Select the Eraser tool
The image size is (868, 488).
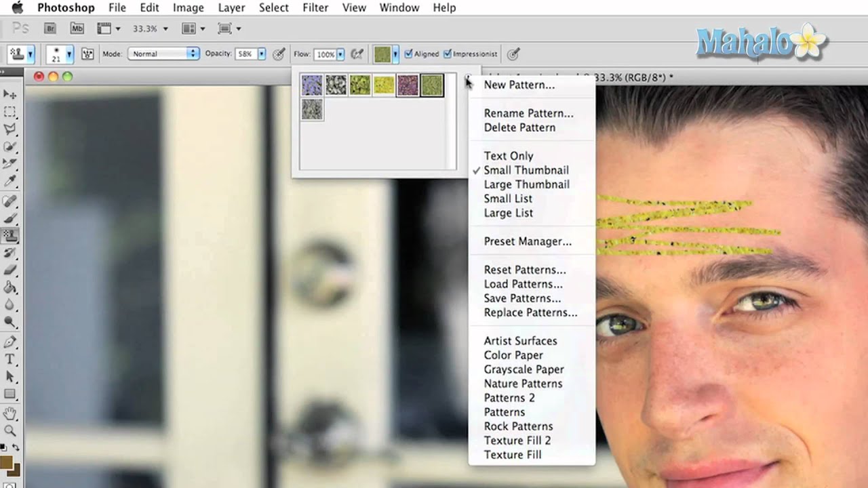pos(10,270)
